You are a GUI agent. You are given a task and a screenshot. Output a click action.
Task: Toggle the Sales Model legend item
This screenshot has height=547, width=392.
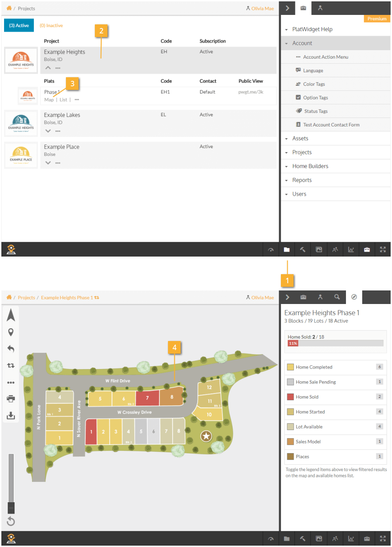(308, 442)
